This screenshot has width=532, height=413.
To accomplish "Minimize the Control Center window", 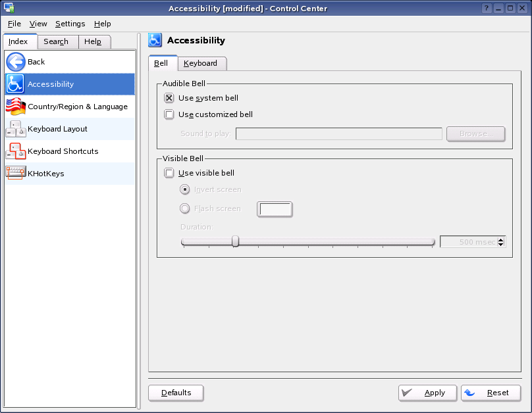I will coord(498,8).
